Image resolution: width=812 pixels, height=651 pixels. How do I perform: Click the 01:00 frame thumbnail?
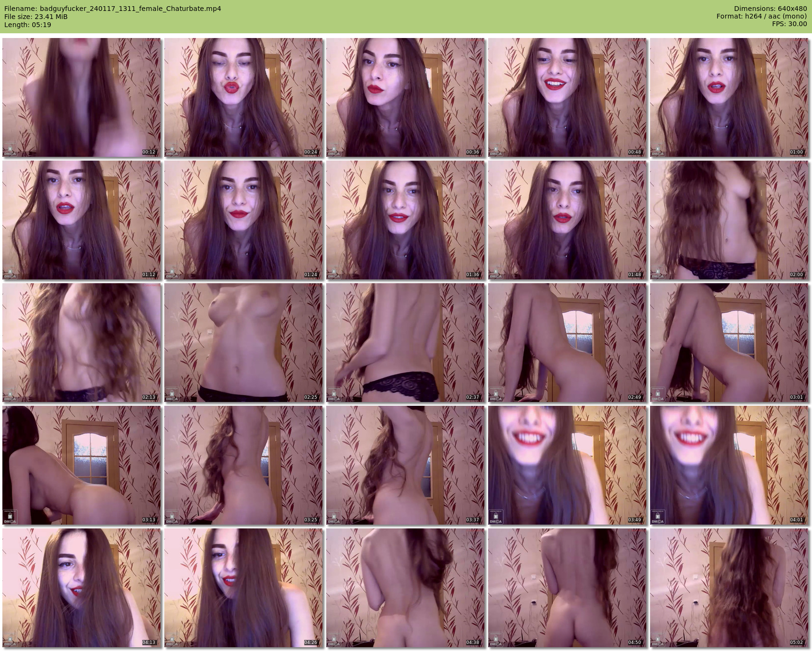coord(729,97)
